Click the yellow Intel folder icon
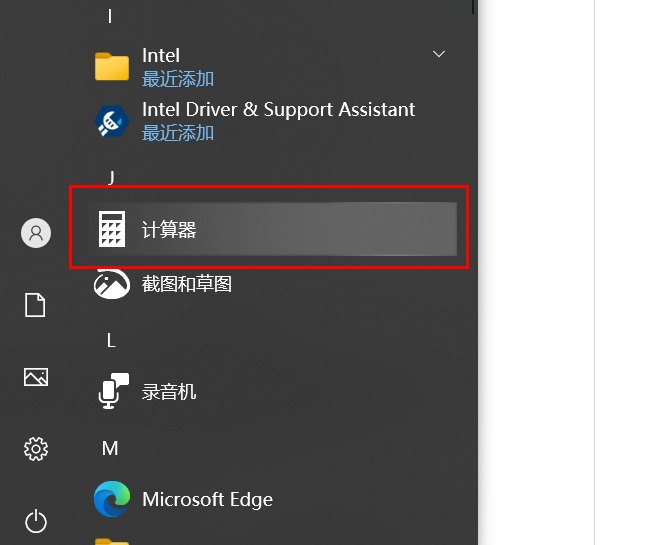This screenshot has width=656, height=545. [x=112, y=67]
